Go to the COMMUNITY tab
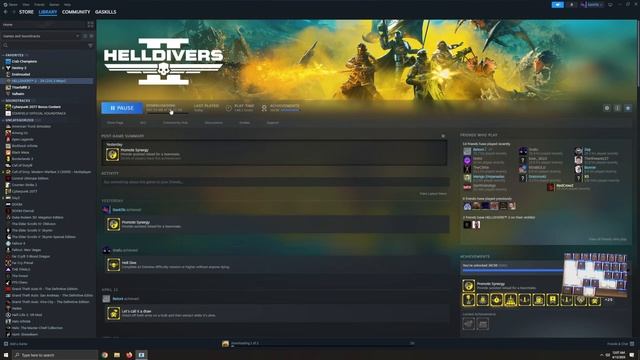Viewport: 640px width, 360px height. click(76, 12)
